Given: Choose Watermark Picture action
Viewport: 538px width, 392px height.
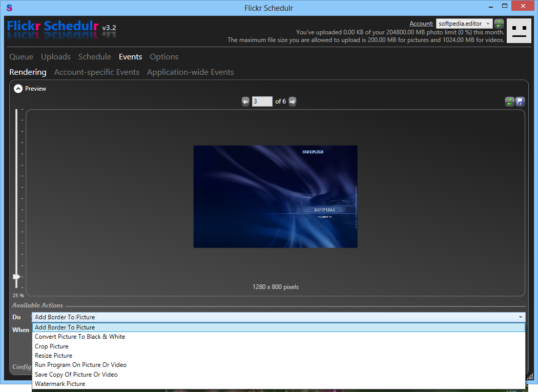Looking at the screenshot, I should click(x=279, y=384).
